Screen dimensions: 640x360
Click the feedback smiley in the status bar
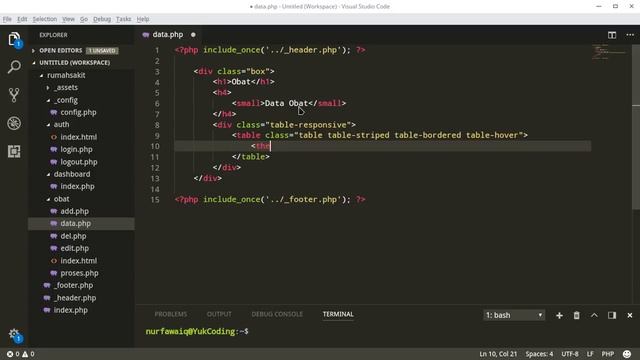pos(627,354)
